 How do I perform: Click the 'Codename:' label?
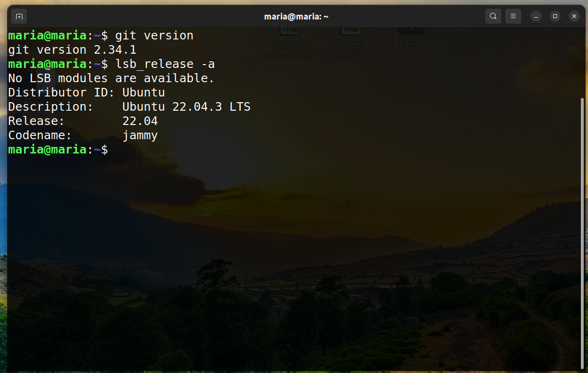click(x=40, y=135)
